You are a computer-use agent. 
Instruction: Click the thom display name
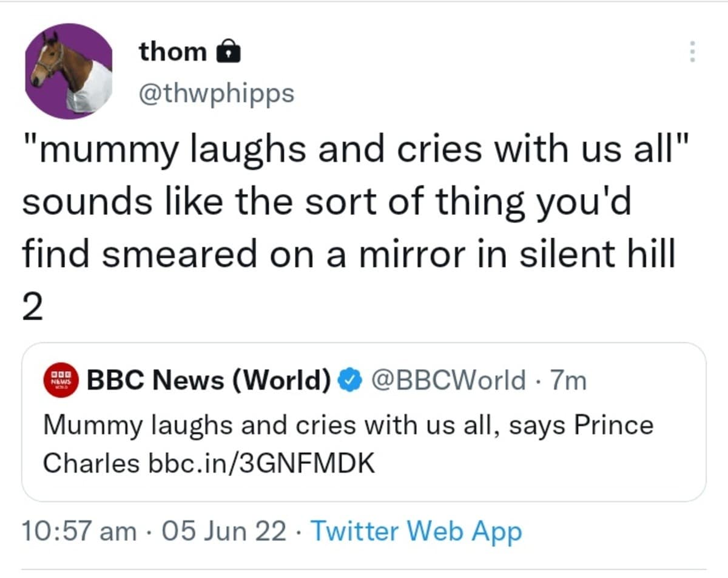click(173, 52)
